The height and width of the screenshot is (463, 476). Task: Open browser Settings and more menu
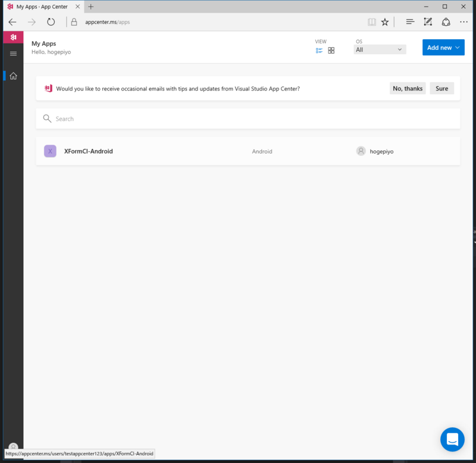[x=464, y=22]
